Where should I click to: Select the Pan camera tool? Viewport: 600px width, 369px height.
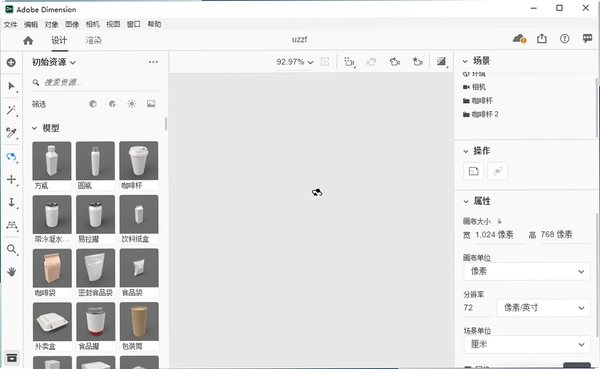(11, 180)
